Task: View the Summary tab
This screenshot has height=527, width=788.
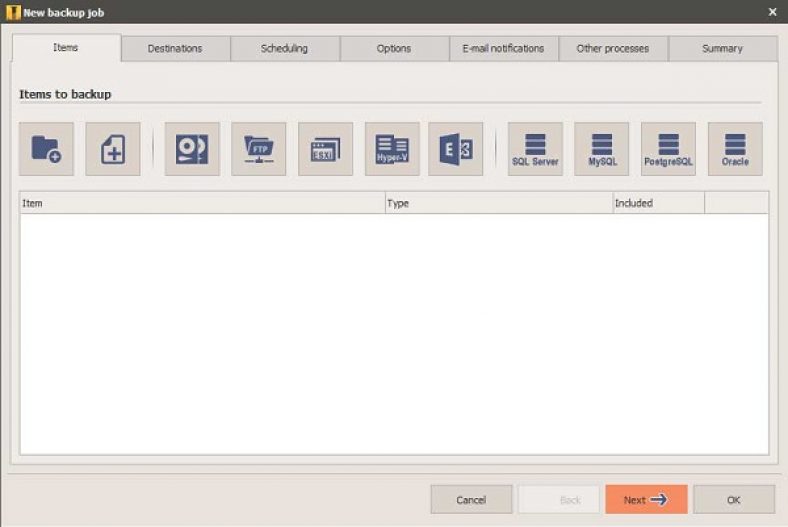Action: tap(723, 49)
